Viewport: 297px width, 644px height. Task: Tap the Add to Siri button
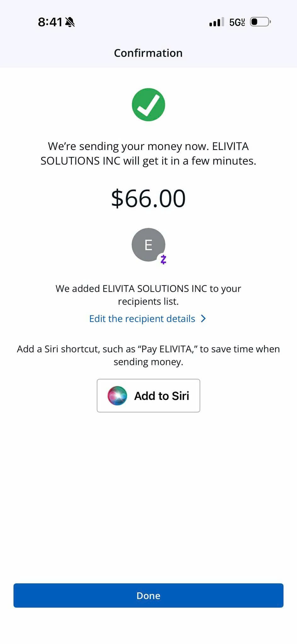148,396
